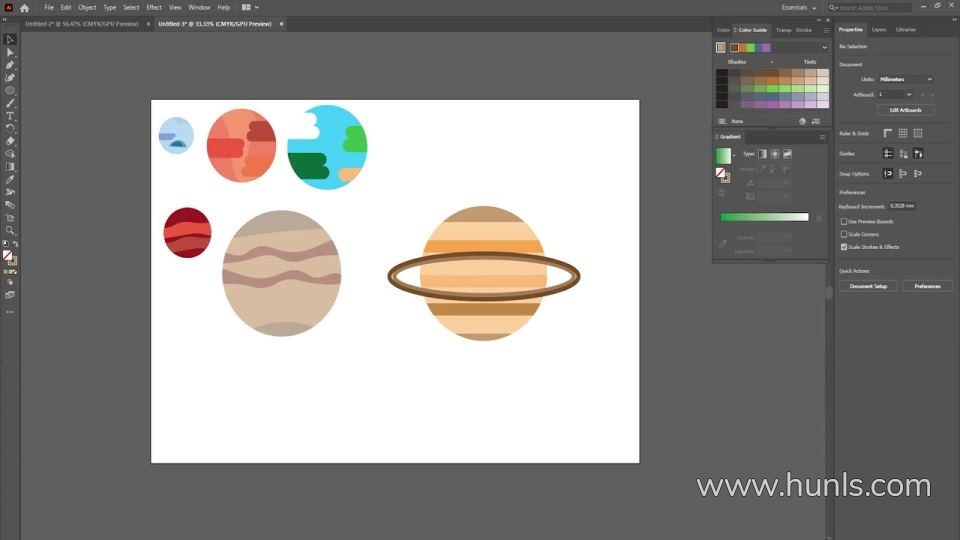Toggle lock guides button
Screen dimensions: 960x540
[x=903, y=154]
